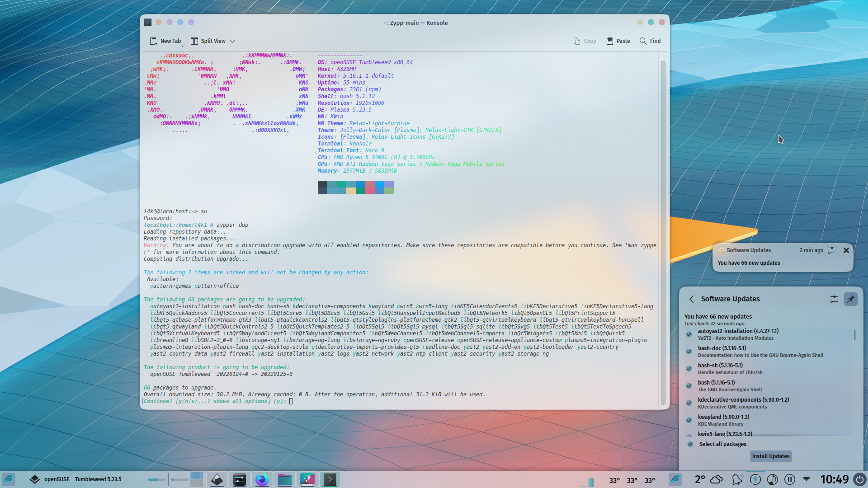Toggle Select all packages checkbox
Screen dimensions: 868x488
[690, 444]
